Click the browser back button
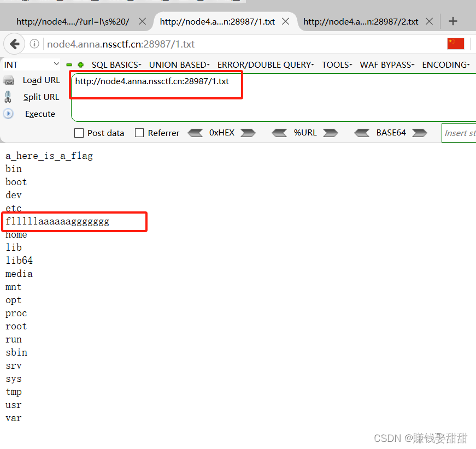 coord(14,44)
